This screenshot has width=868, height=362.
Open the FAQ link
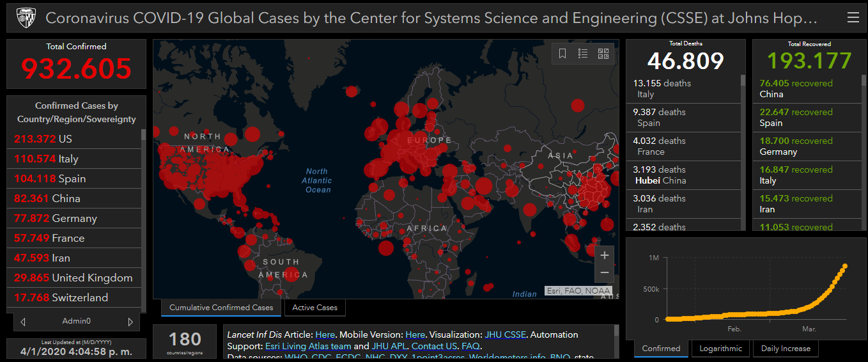coord(470,346)
